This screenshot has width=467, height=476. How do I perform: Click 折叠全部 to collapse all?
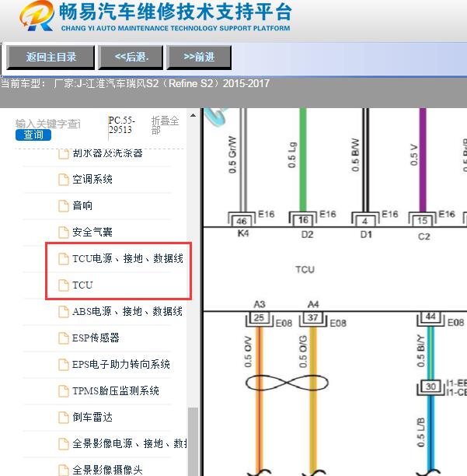(x=165, y=125)
